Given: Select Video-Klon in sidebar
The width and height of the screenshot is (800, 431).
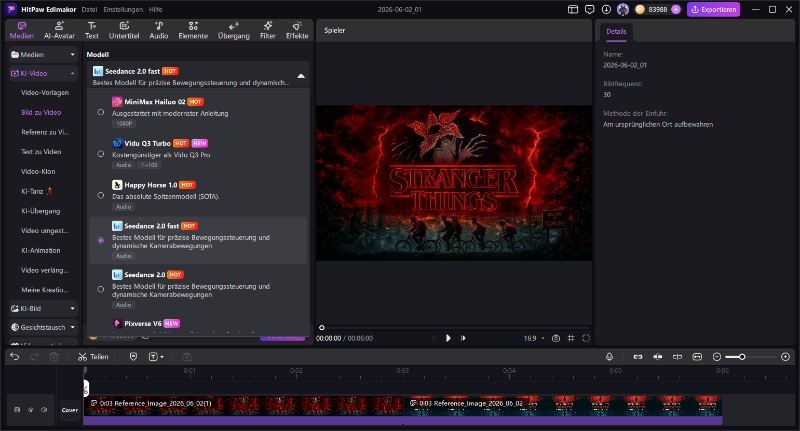Looking at the screenshot, I should coord(38,171).
